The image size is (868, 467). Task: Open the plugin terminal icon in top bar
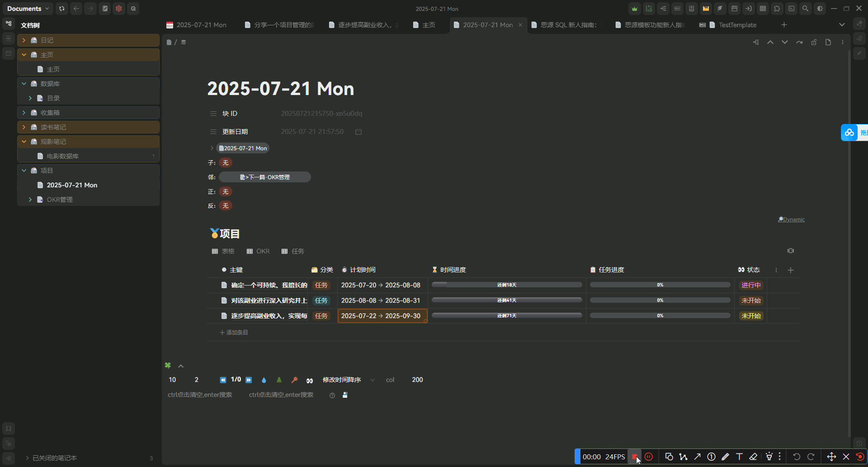tap(792, 9)
